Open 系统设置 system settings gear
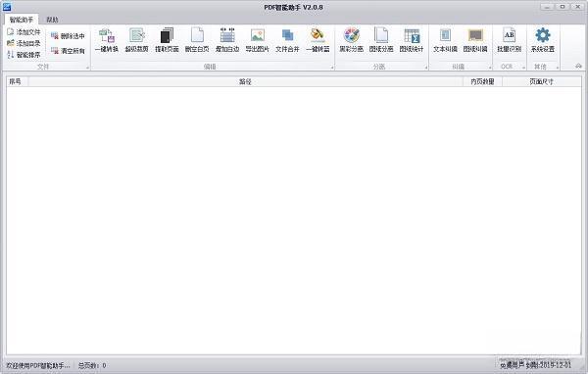The height and width of the screenshot is (374, 588). coord(543,40)
